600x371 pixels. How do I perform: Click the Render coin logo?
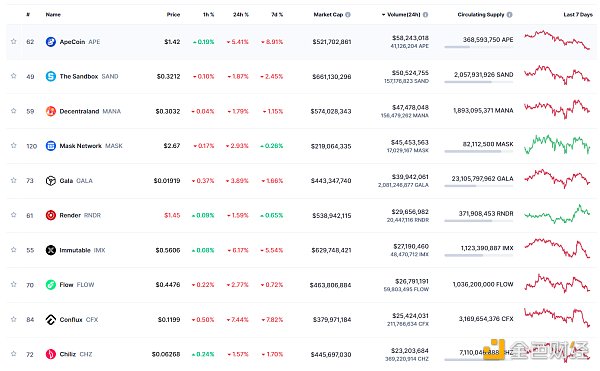51,215
